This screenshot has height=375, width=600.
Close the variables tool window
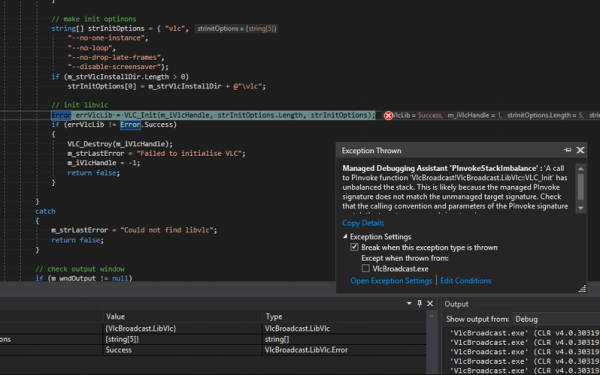[x=430, y=303]
